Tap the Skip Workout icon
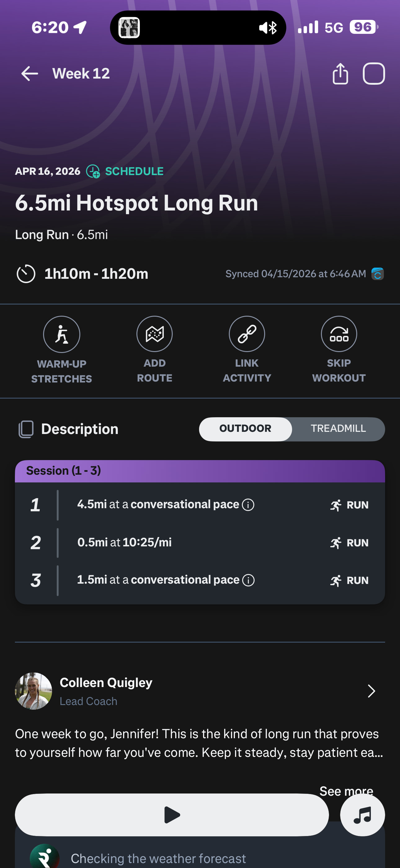Image resolution: width=400 pixels, height=868 pixels. [x=339, y=334]
